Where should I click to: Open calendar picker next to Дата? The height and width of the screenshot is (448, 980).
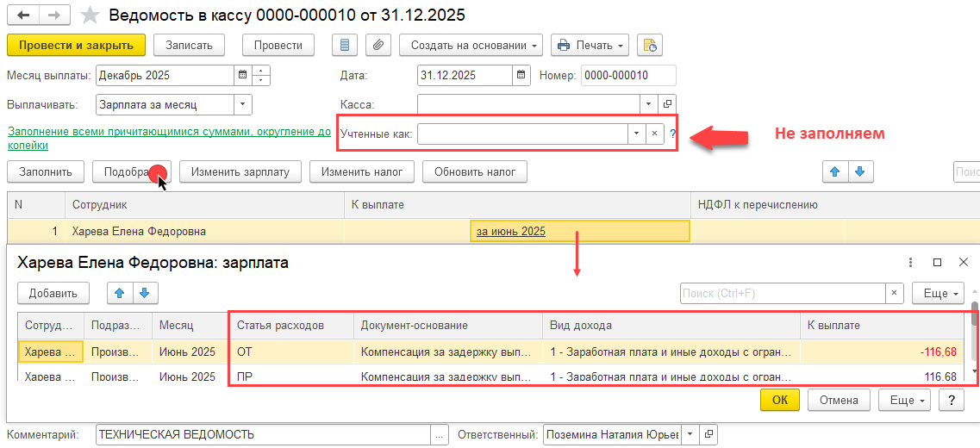tap(521, 76)
